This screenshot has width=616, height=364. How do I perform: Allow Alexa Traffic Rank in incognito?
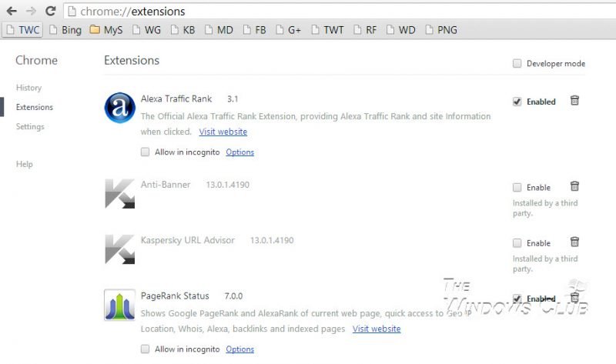pos(145,152)
